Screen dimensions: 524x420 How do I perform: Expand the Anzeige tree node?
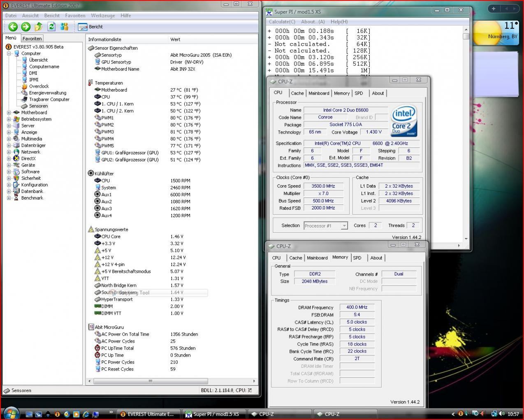coord(9,132)
